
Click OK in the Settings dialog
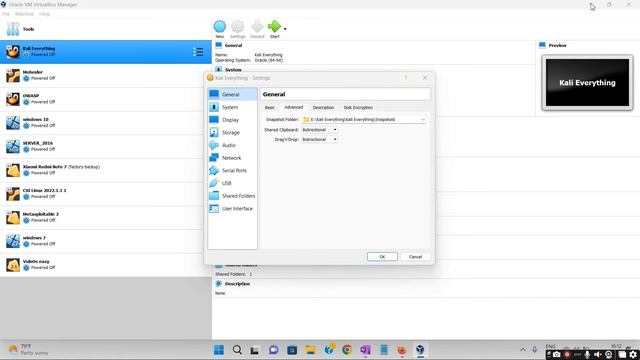382,257
